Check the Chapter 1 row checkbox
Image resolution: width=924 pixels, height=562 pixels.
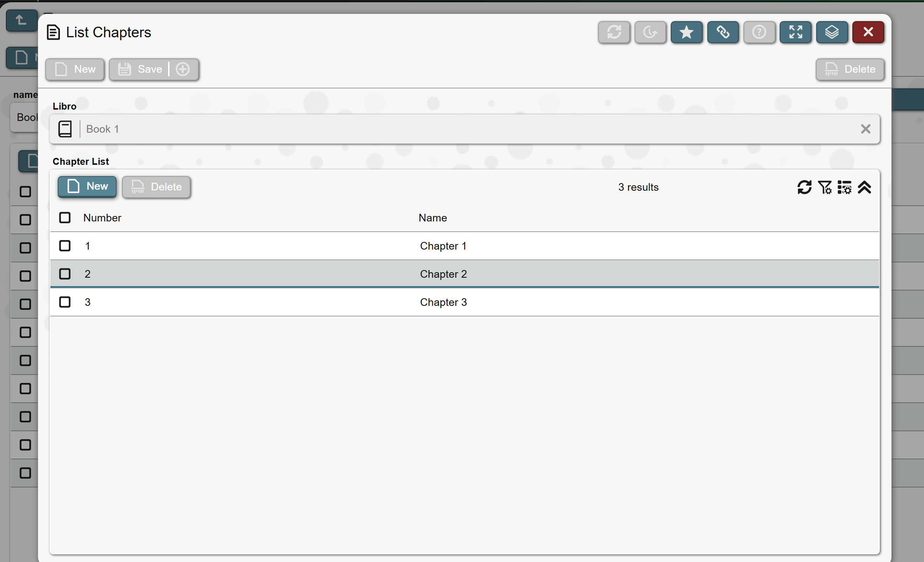click(65, 246)
